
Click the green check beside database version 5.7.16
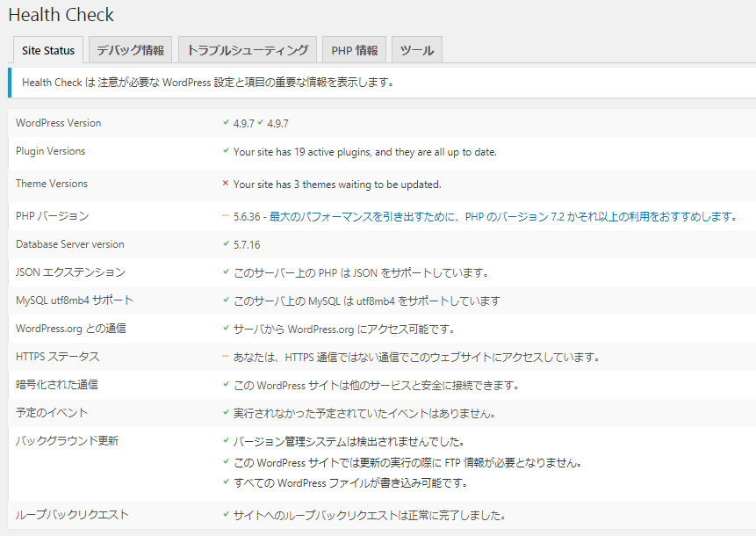pyautogui.click(x=226, y=243)
